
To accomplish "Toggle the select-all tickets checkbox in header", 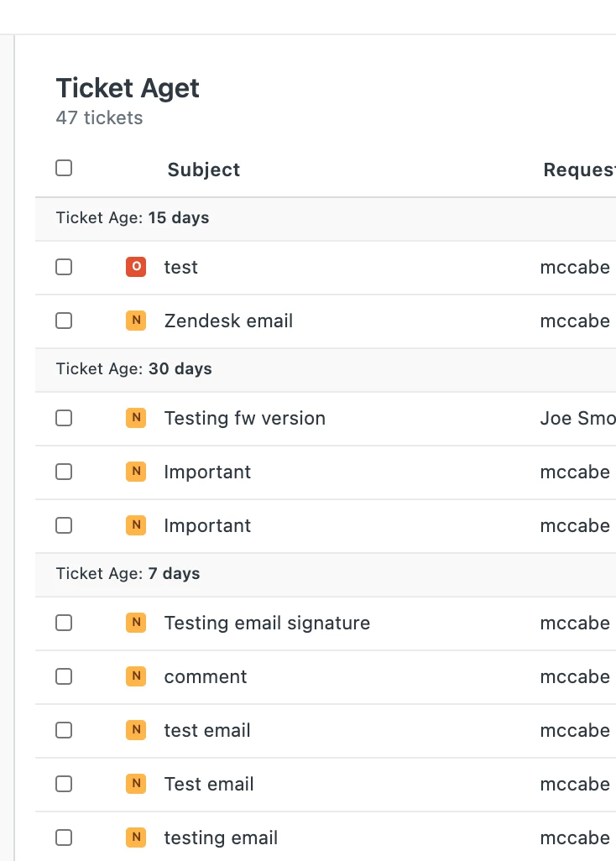I will 64,169.
